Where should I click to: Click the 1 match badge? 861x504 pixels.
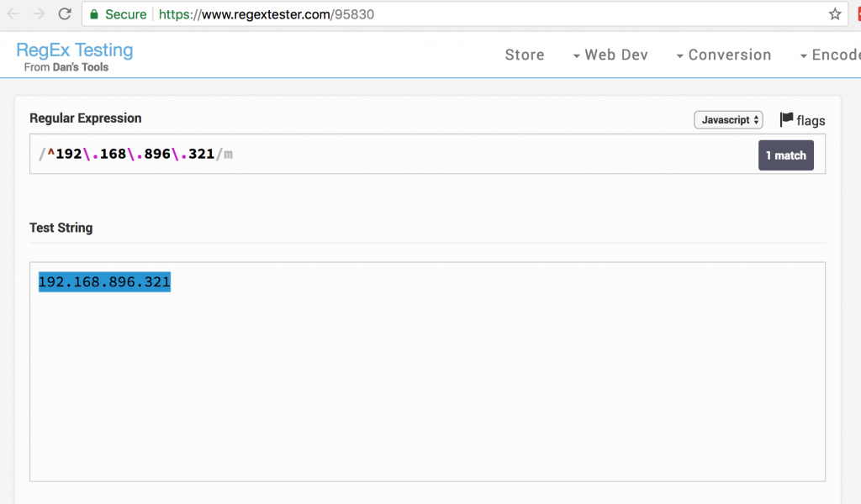(x=785, y=155)
